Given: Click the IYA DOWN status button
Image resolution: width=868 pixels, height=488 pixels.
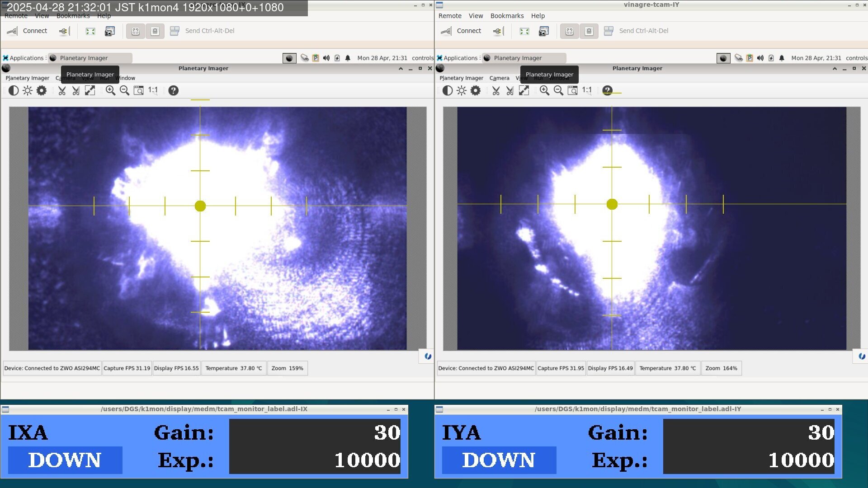Looking at the screenshot, I should 499,460.
